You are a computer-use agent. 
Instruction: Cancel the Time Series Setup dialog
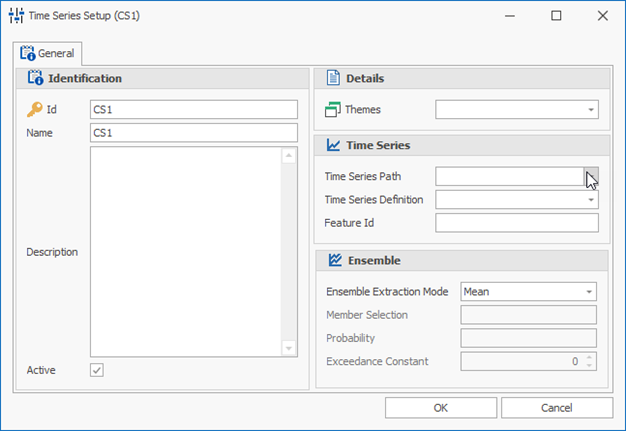[557, 408]
